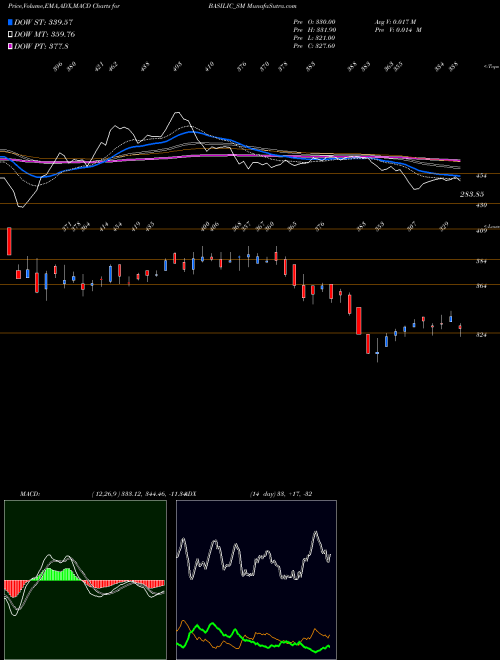Screen dimensions: 500x660
Task: Click the 409 axis level label
Action: pos(481,231)
